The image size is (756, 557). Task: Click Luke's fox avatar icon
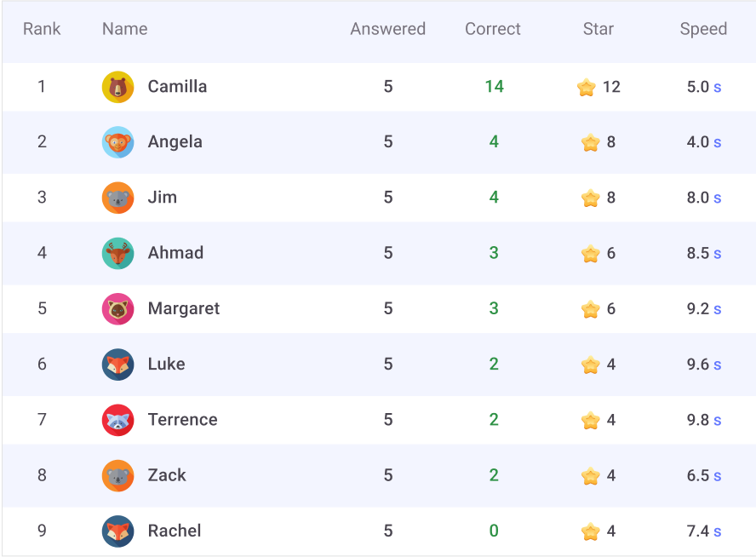117,365
